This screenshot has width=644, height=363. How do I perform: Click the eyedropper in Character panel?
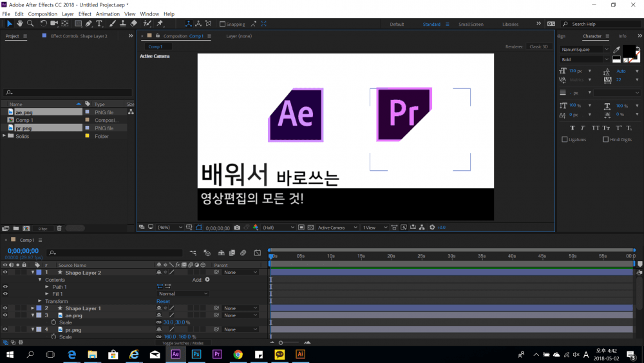tap(616, 50)
